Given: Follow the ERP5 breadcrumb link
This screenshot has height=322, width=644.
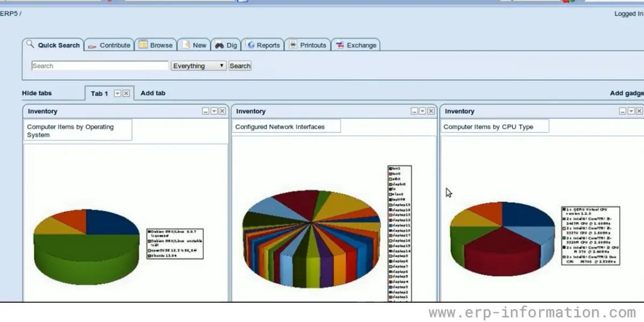Looking at the screenshot, I should tap(9, 14).
